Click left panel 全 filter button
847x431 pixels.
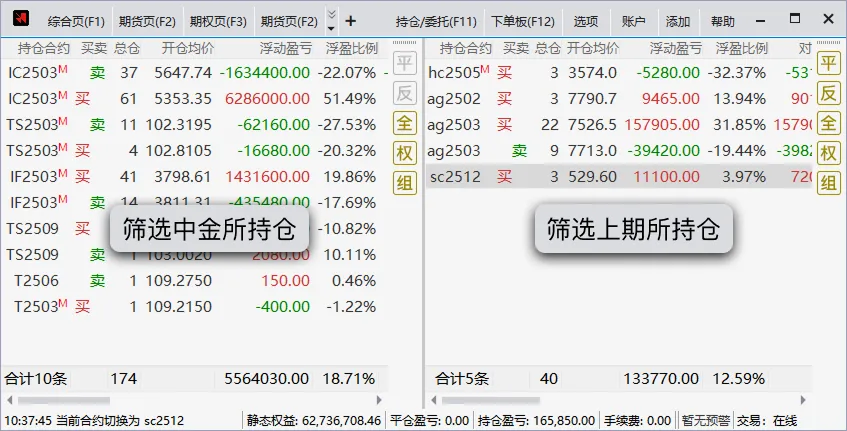(x=405, y=123)
